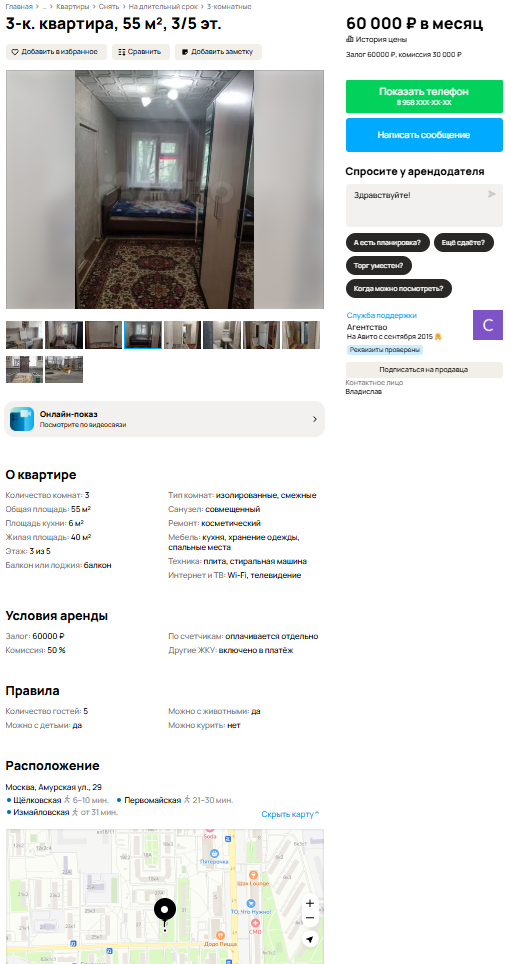Go to the 3-комнатные breadcrumb
511x964 pixels.
(229, 6)
